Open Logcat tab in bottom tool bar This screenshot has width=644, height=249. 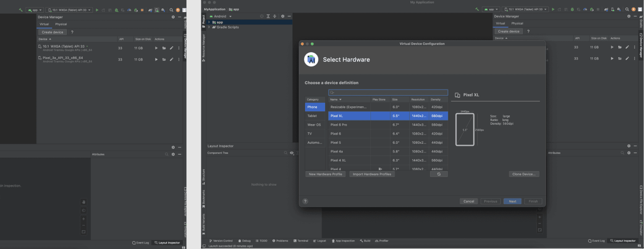pos(320,241)
